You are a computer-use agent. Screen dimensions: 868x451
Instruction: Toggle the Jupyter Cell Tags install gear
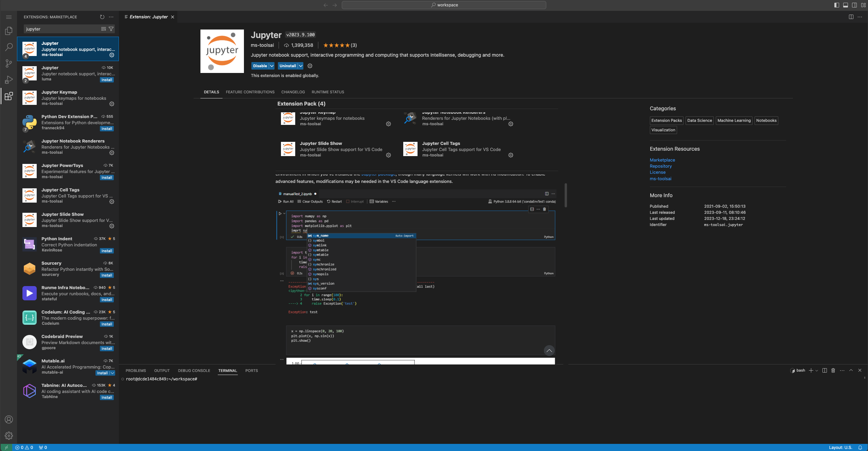tap(510, 156)
